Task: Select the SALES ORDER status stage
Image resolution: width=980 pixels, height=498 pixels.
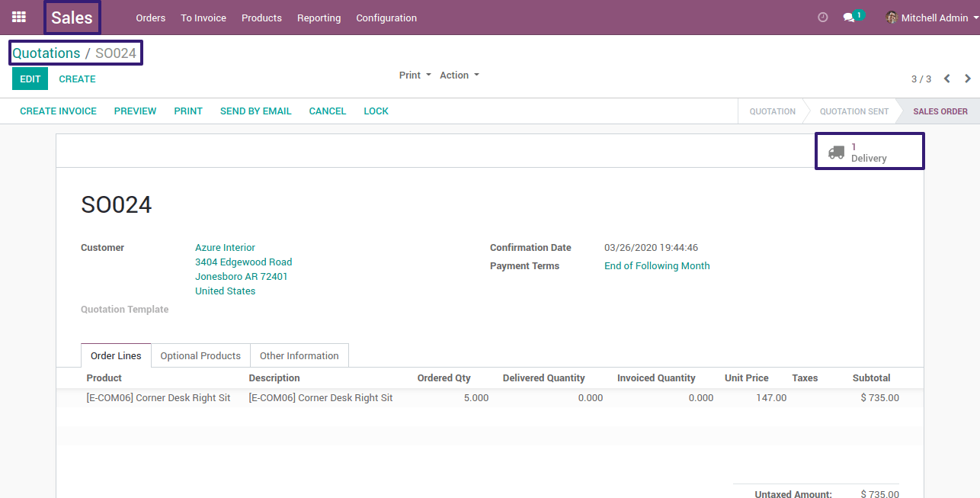Action: tap(940, 111)
